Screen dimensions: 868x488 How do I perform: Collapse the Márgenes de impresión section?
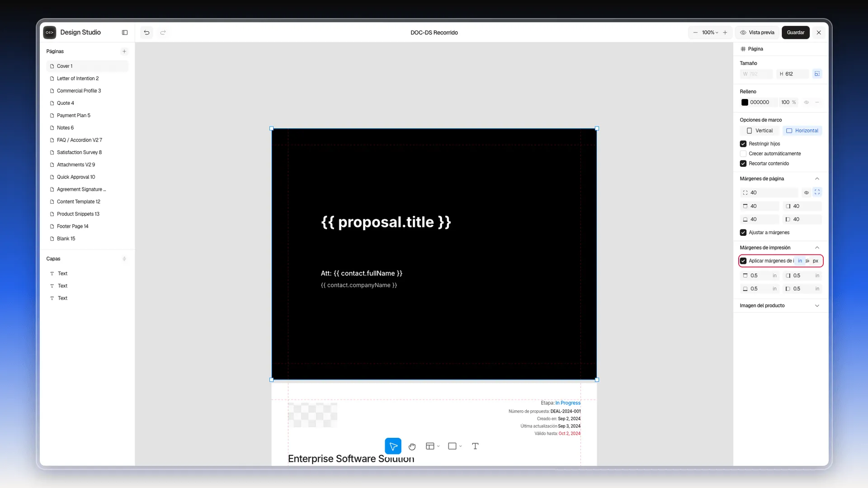817,248
